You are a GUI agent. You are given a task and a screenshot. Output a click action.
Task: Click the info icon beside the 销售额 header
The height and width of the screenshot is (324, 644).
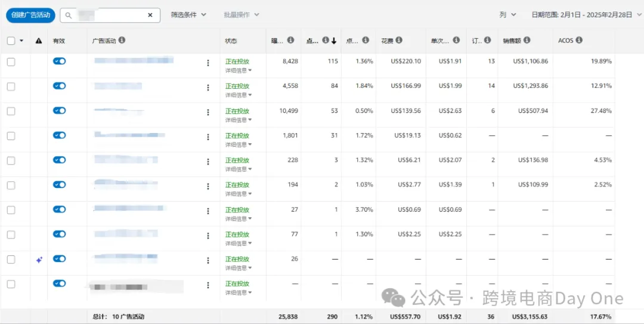coord(527,41)
